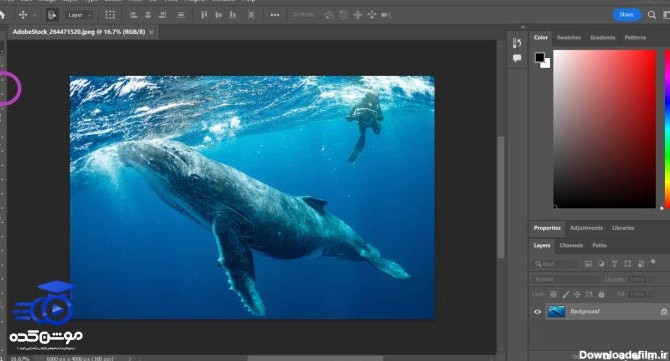Viewport: 670px width, 361px height.
Task: Click the 3D rotate mode icon
Action: coord(329,15)
